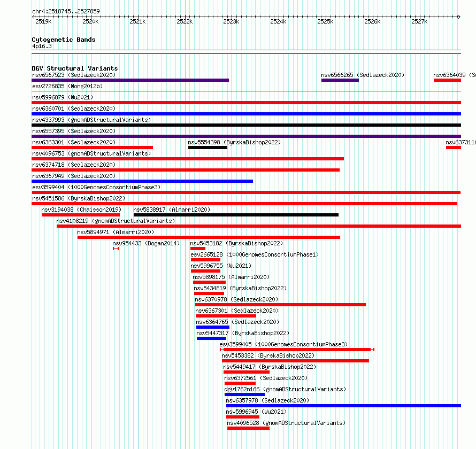Click esv3599404 (1000GenomesConsortiumPhase3) label
This screenshot has height=449, width=476.
[x=96, y=187]
